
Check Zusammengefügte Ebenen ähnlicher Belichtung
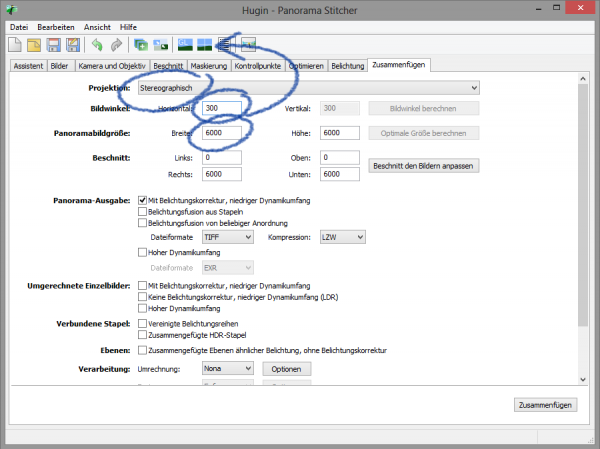142,350
